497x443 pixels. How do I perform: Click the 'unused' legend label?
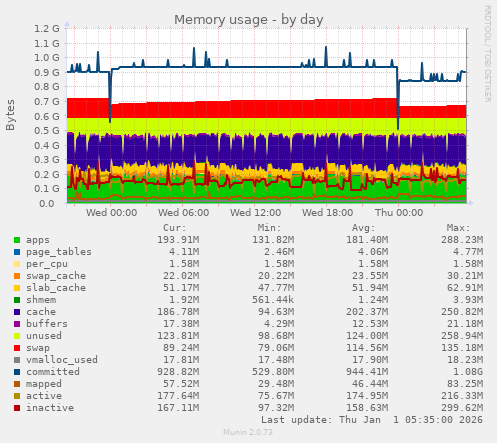(44, 336)
